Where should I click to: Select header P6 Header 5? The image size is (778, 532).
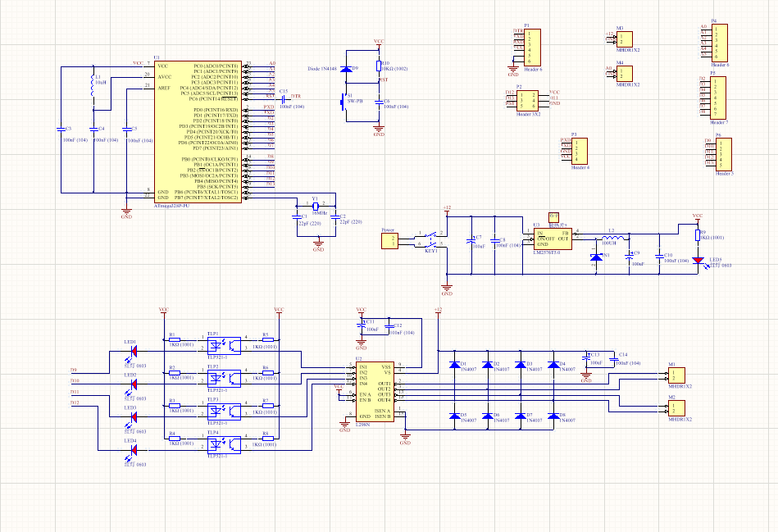(723, 154)
